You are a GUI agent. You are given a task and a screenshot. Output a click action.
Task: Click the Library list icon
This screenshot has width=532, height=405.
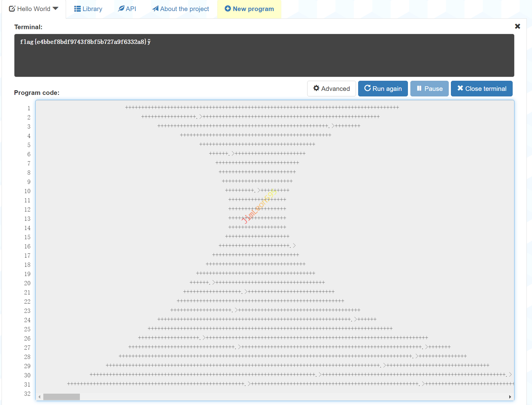(77, 9)
